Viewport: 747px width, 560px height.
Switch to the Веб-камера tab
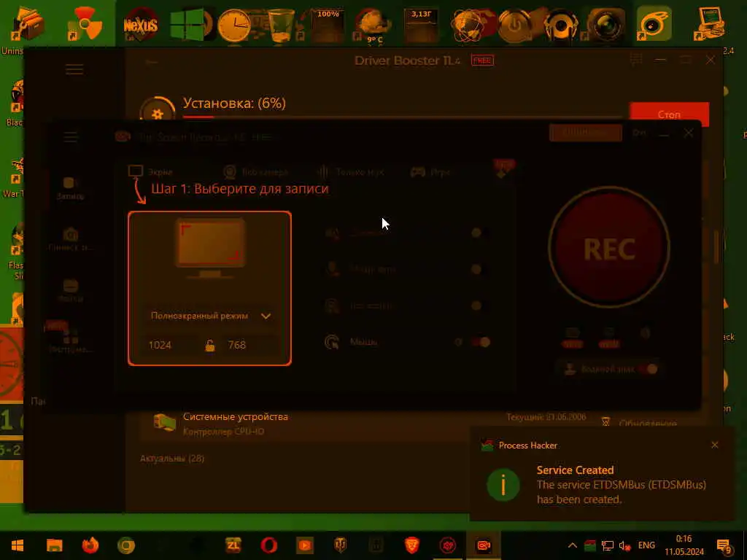click(x=255, y=172)
